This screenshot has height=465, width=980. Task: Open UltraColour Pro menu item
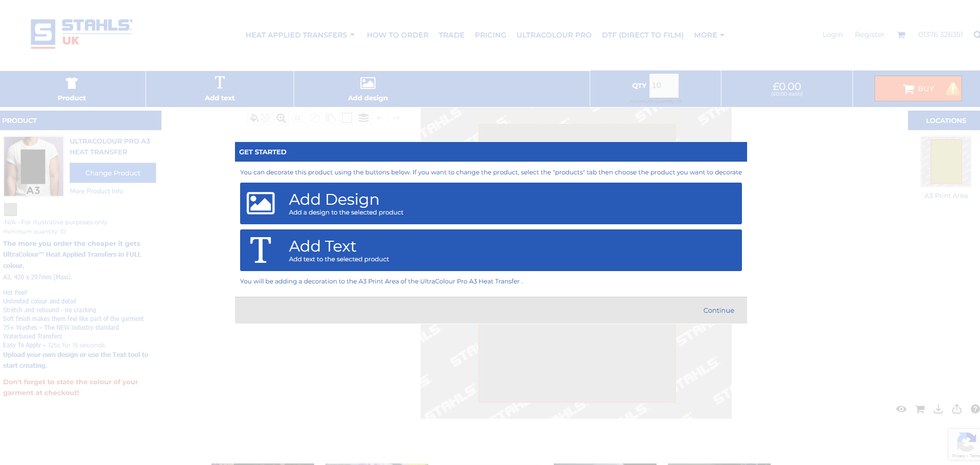point(554,35)
